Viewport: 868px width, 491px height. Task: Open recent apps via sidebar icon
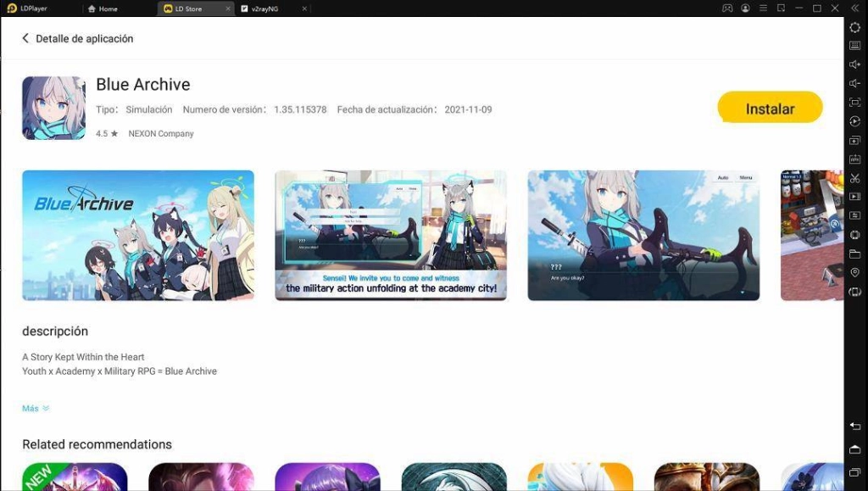coord(854,472)
